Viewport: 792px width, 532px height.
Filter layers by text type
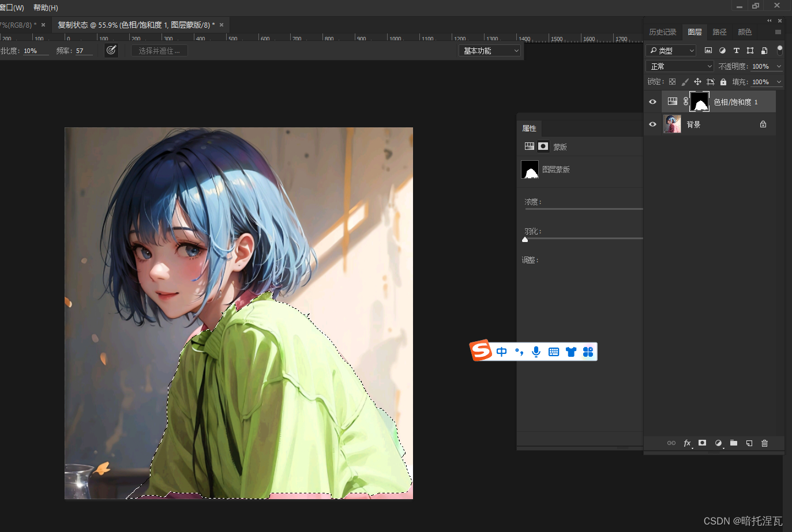click(x=736, y=51)
